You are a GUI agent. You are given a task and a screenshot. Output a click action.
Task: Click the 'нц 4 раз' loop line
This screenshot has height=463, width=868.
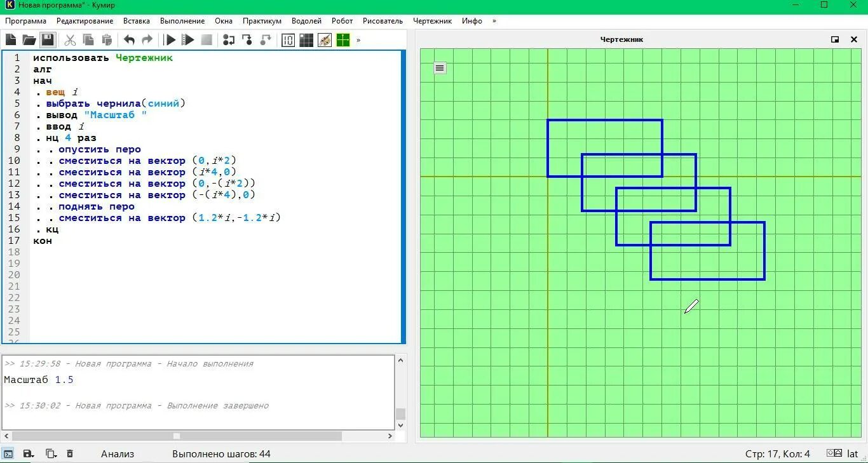click(71, 138)
